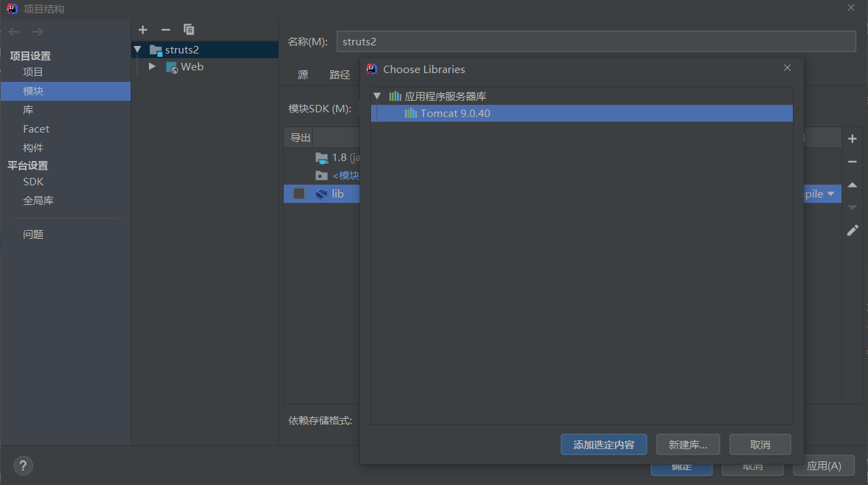Switch to the 源 tab
The height and width of the screenshot is (485, 868).
303,75
